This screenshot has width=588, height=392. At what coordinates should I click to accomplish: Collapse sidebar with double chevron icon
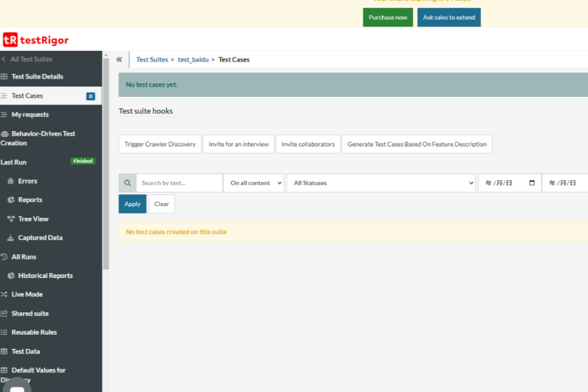[x=119, y=59]
